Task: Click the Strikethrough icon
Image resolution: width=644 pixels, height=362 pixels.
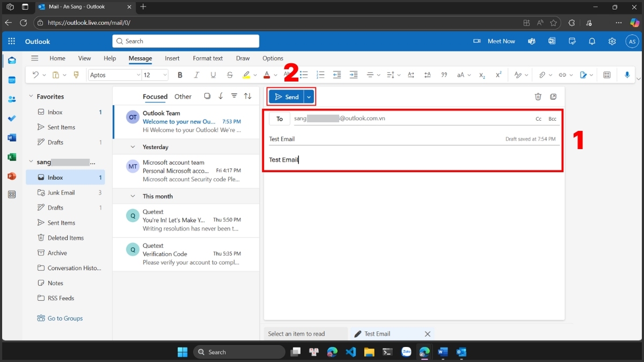Action: pos(230,75)
